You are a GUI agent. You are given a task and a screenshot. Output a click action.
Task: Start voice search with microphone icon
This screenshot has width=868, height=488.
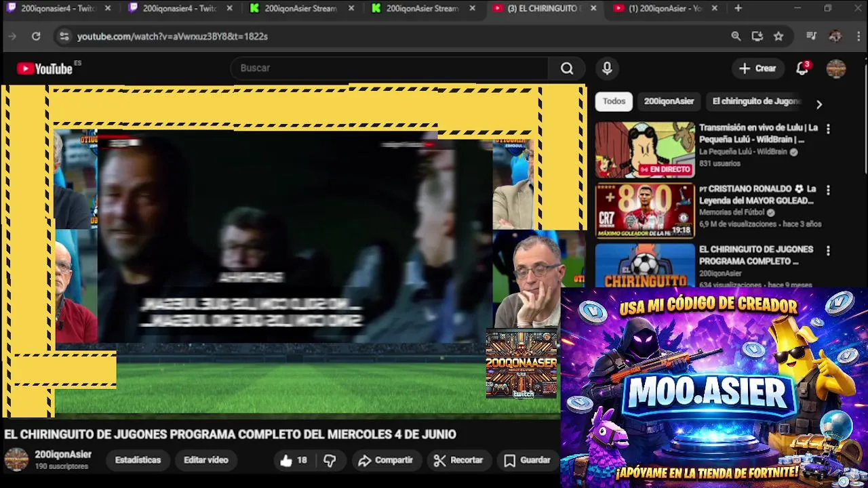(x=607, y=68)
